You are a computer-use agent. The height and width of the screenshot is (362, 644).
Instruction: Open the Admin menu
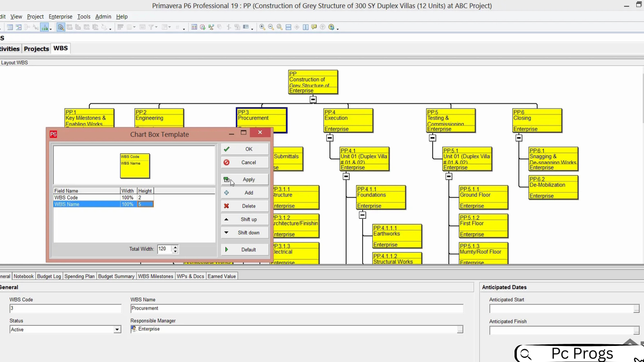pos(103,16)
